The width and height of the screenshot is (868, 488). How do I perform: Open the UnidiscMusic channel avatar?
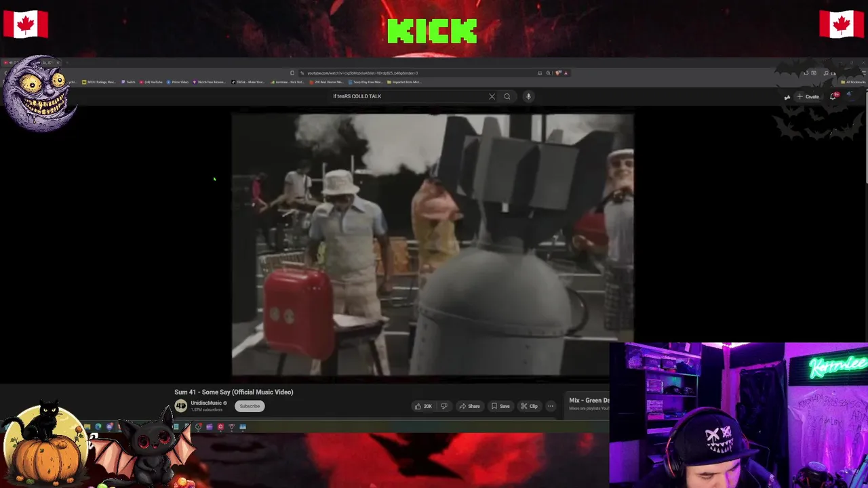[180, 406]
